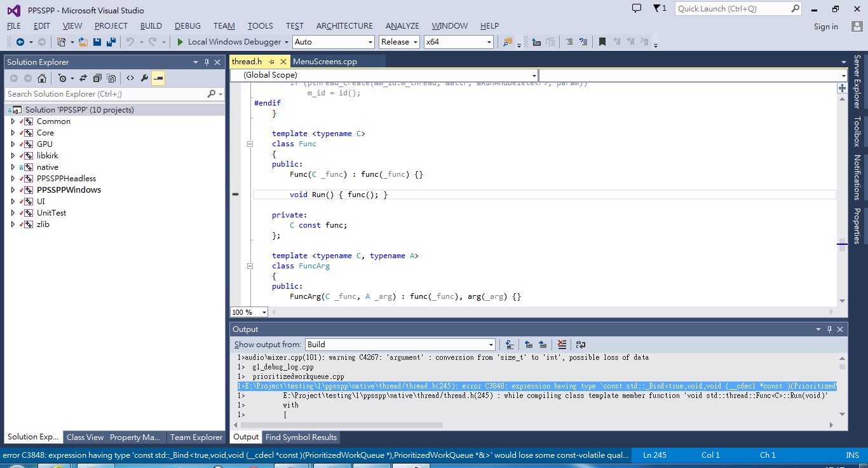The image size is (868, 468).
Task: Open the BUILD menu
Action: [x=151, y=26]
